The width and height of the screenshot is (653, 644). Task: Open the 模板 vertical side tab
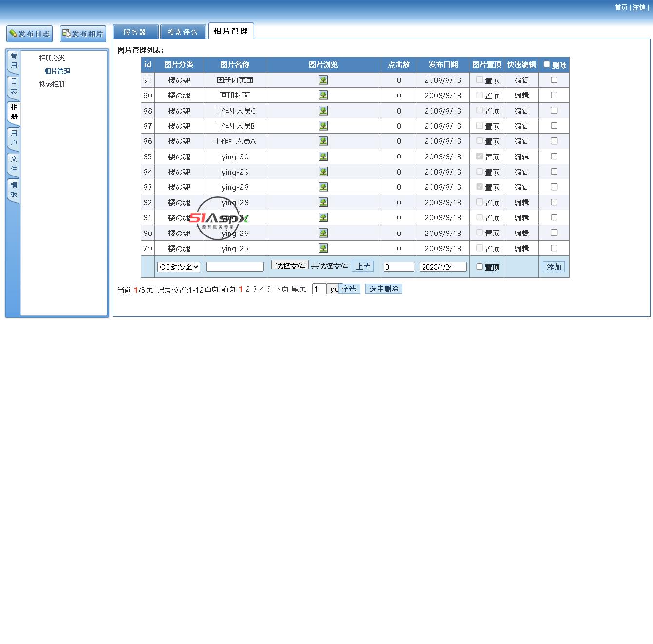[14, 190]
